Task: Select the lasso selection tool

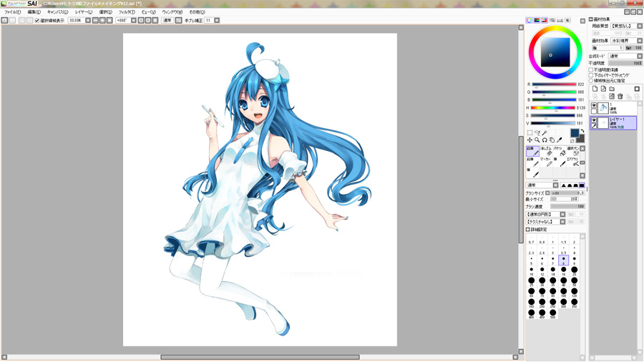Action: coord(537,132)
